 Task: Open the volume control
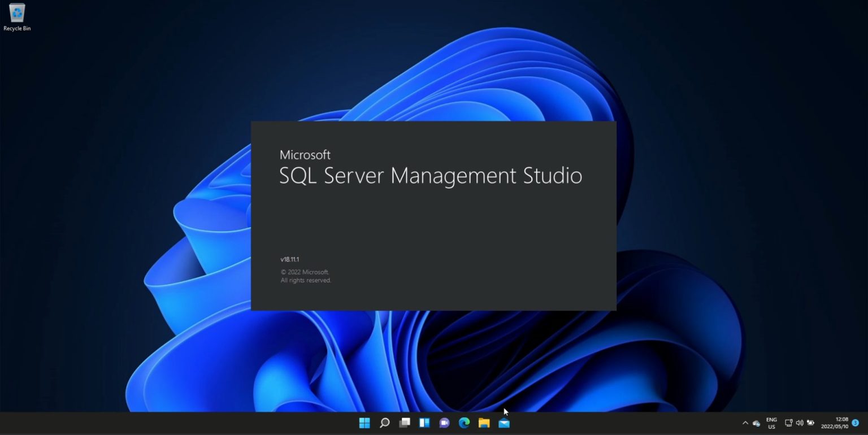tap(800, 423)
